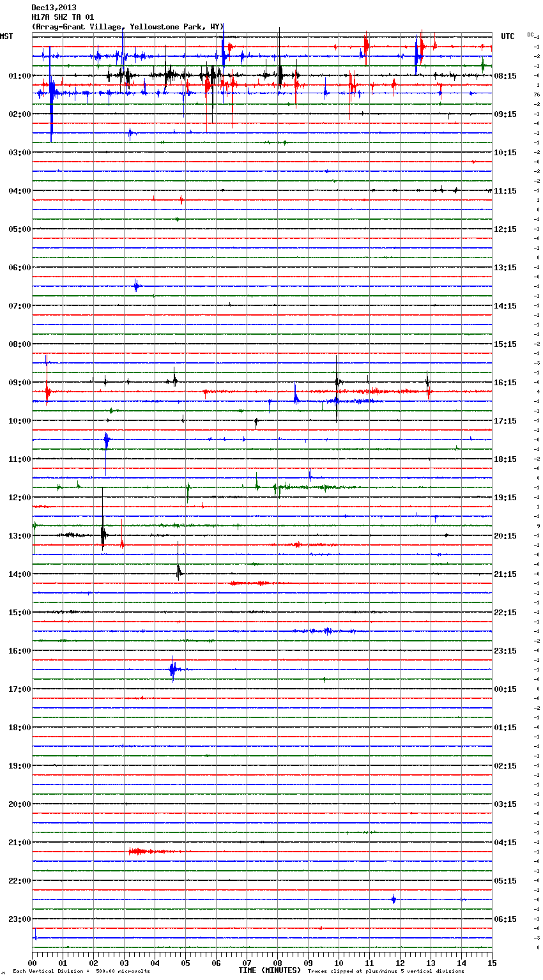Click the Each Vertical Division 500.00 microvolts note
This screenshot has width=543, height=980.
point(81,972)
